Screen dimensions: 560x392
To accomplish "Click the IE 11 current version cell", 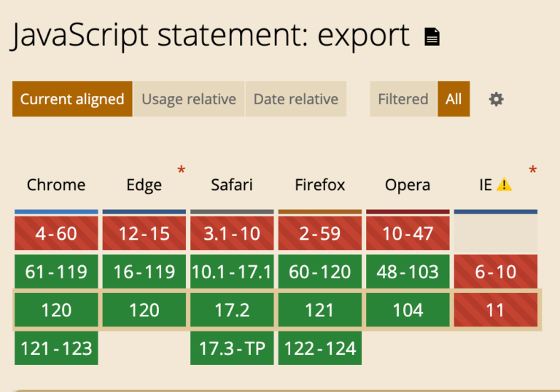I will point(496,310).
